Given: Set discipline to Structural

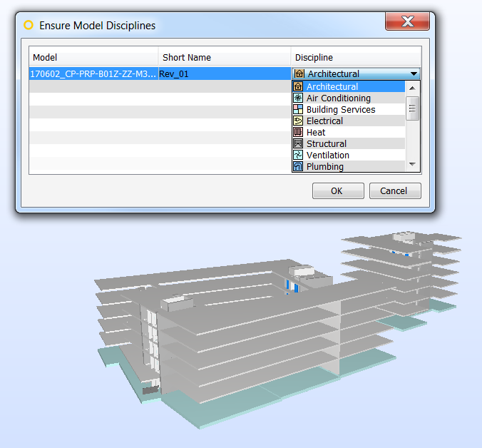Looking at the screenshot, I should [x=349, y=143].
